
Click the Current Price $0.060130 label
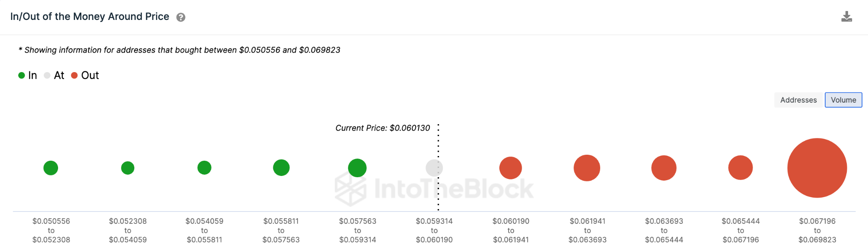click(382, 128)
